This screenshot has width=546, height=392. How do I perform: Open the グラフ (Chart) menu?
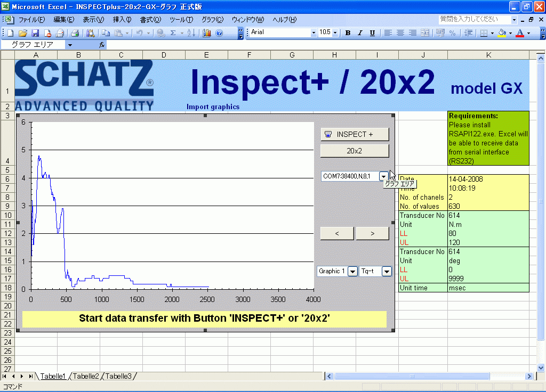212,20
